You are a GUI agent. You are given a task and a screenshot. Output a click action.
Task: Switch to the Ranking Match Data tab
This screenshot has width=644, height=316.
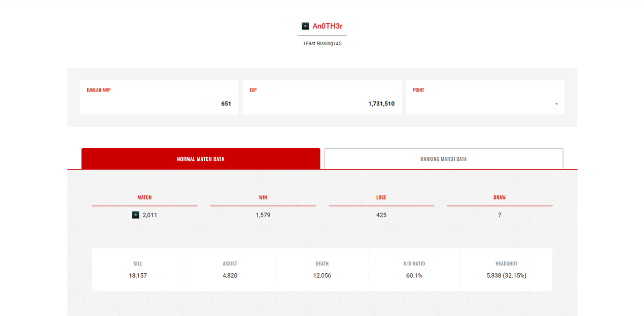444,159
